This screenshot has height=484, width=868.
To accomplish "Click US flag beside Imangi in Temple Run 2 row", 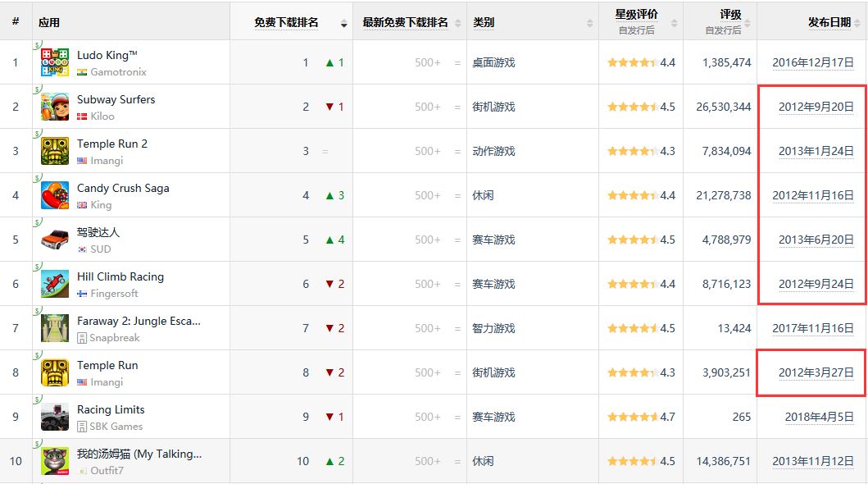I will click(82, 161).
